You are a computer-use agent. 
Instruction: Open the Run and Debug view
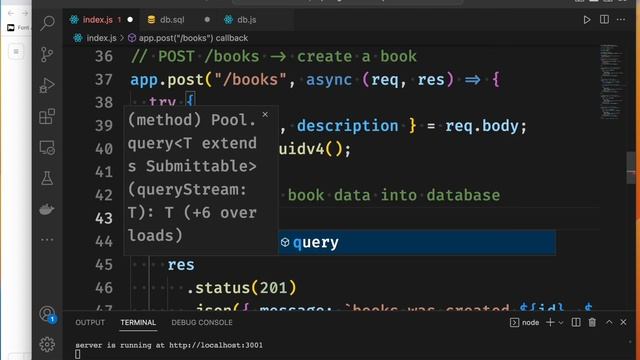click(x=47, y=85)
